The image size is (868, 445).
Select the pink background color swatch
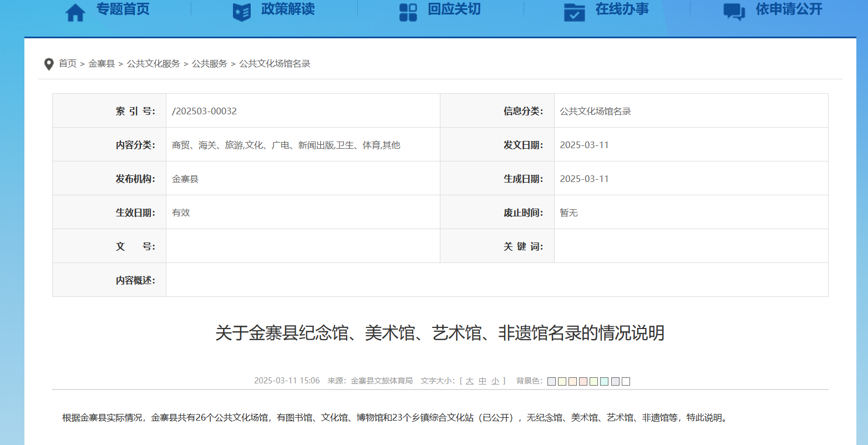coord(583,382)
